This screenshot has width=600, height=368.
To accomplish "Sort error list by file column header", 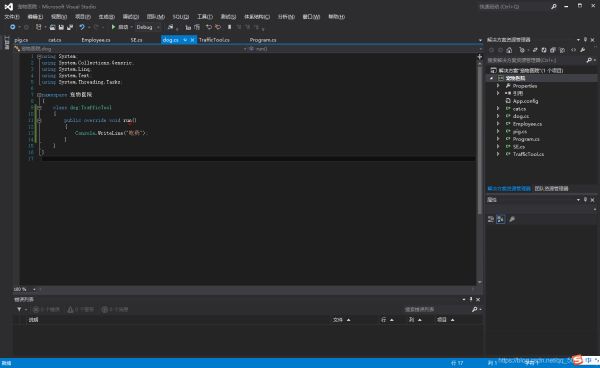I will click(341, 320).
